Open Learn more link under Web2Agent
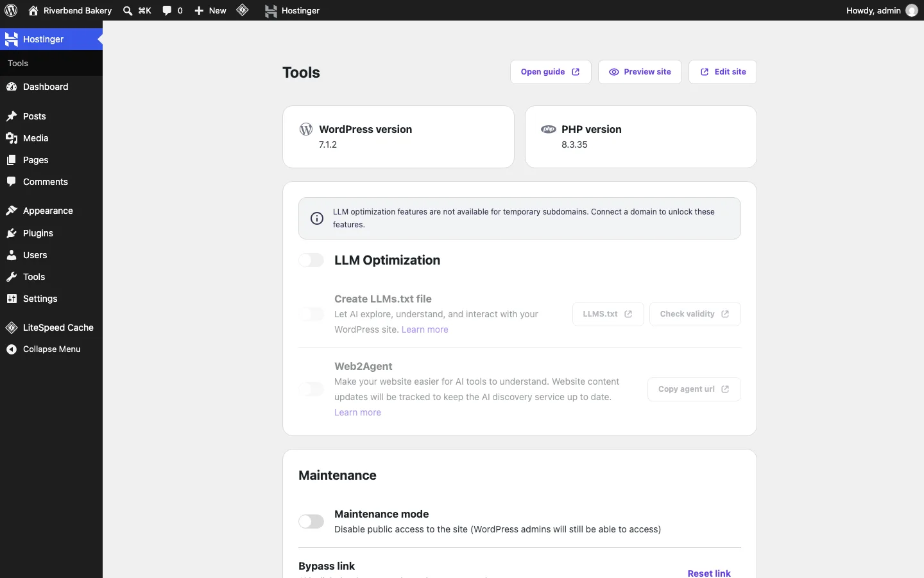Image resolution: width=924 pixels, height=578 pixels. [357, 412]
